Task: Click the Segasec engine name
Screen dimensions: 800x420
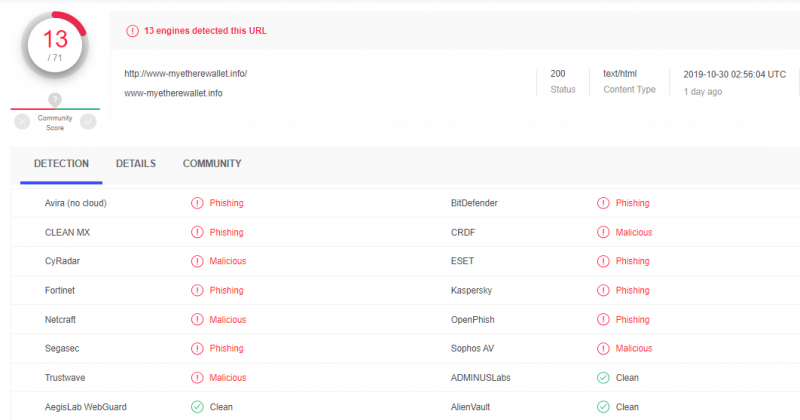Action: (62, 349)
